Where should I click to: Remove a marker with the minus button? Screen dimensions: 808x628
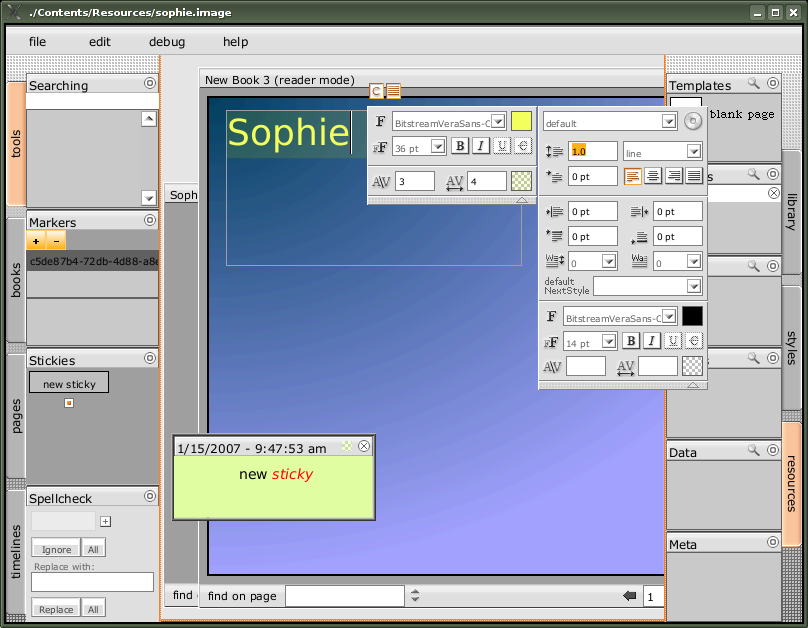[56, 241]
